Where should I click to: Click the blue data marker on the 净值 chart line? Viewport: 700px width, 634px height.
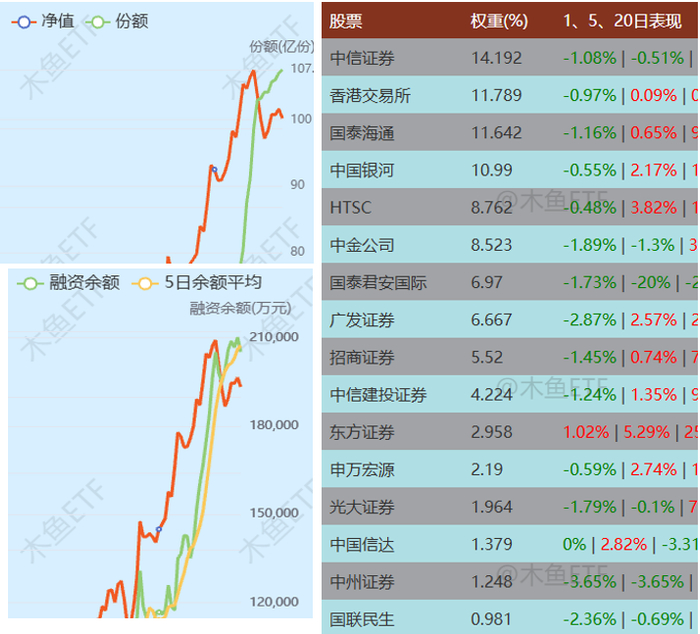click(214, 170)
